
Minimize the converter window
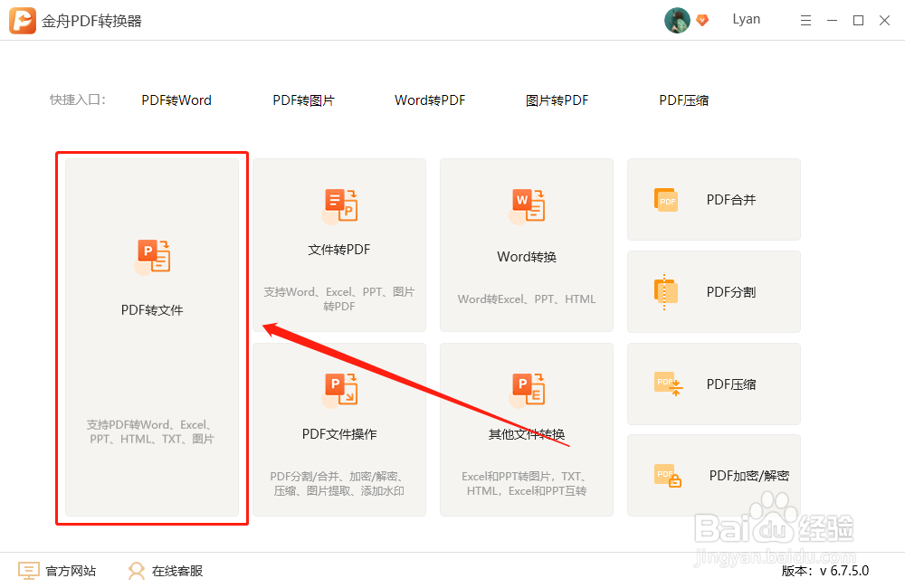(x=832, y=21)
